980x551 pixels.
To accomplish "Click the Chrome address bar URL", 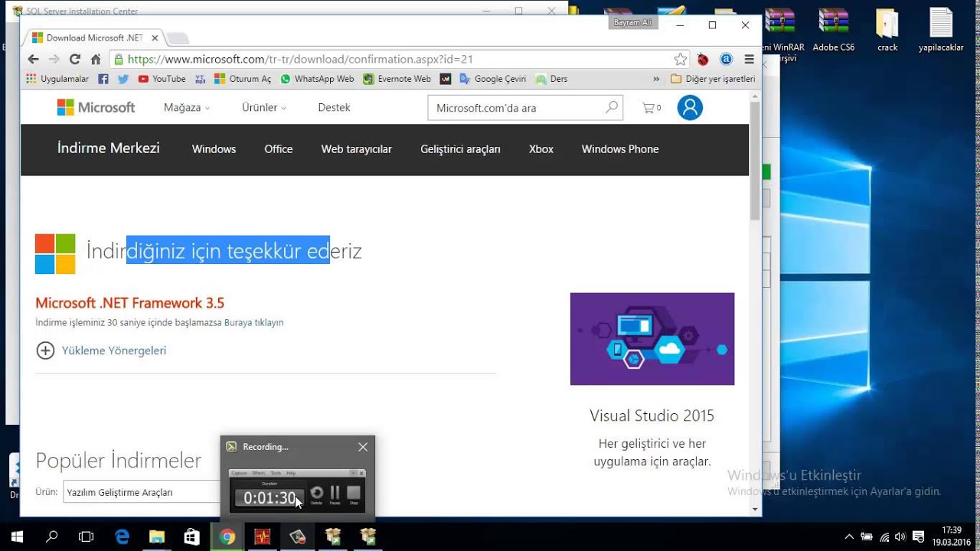I will (x=300, y=59).
